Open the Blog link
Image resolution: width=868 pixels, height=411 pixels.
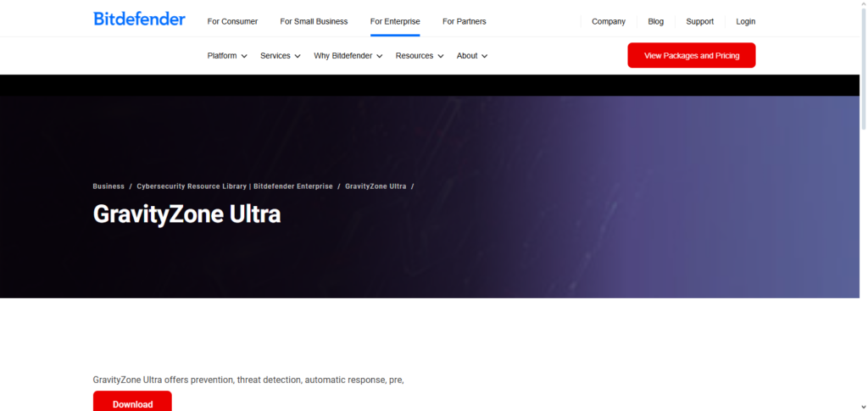click(655, 21)
